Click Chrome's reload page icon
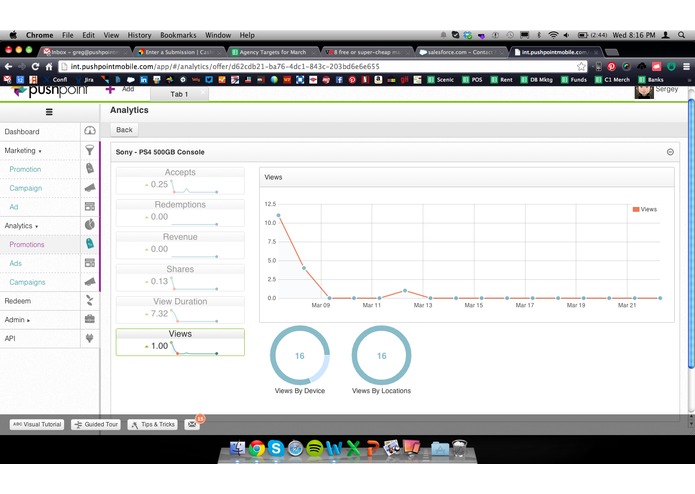The height and width of the screenshot is (494, 695). [35, 66]
